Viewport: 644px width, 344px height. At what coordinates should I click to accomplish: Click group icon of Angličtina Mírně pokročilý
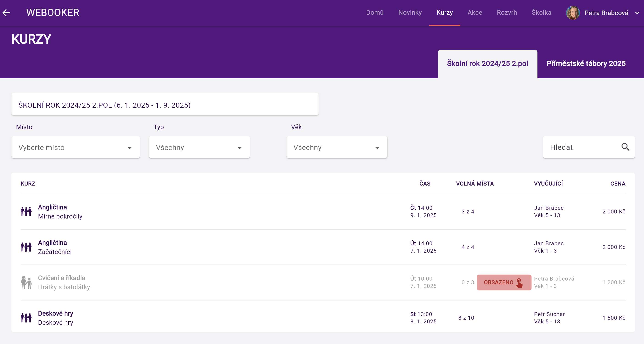[x=26, y=212]
